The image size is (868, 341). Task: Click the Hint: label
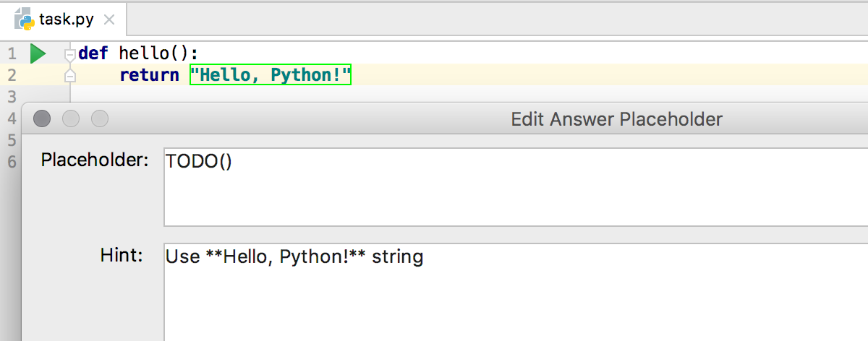click(122, 255)
